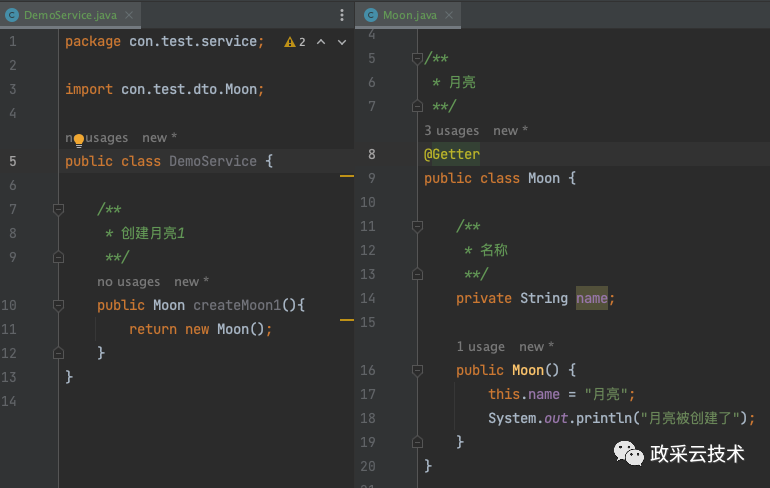Collapse the 创建月亮1 Javadoc comment block

point(58,210)
